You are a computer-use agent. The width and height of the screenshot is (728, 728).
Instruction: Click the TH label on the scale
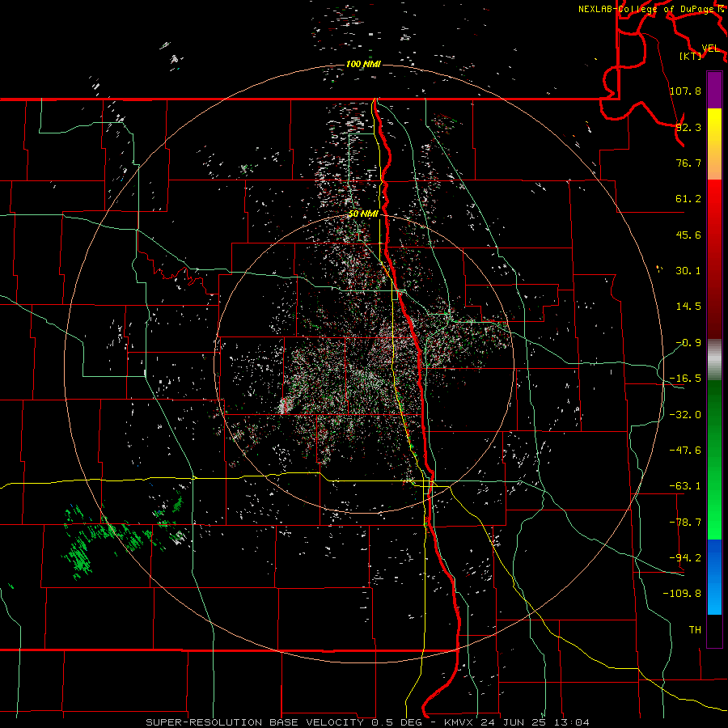pos(695,630)
